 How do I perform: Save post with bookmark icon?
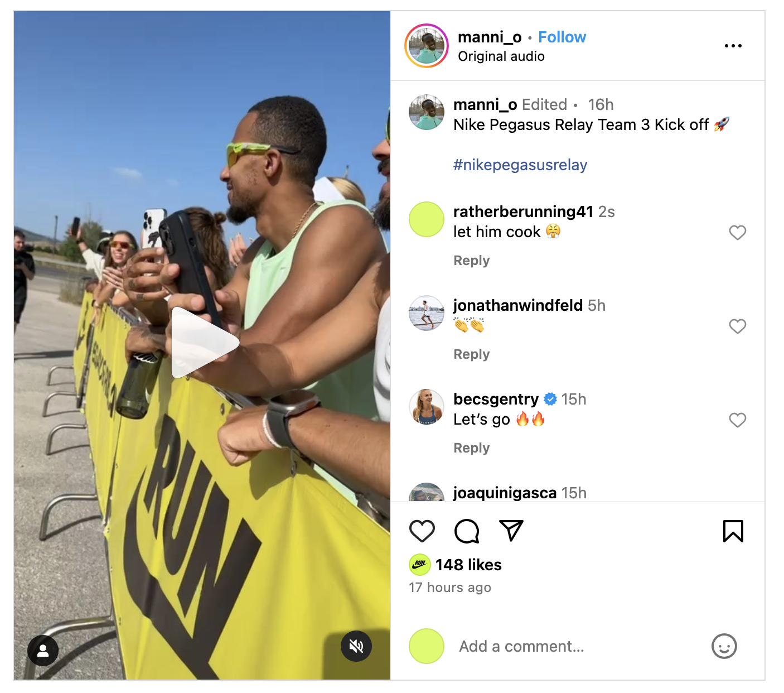point(733,531)
